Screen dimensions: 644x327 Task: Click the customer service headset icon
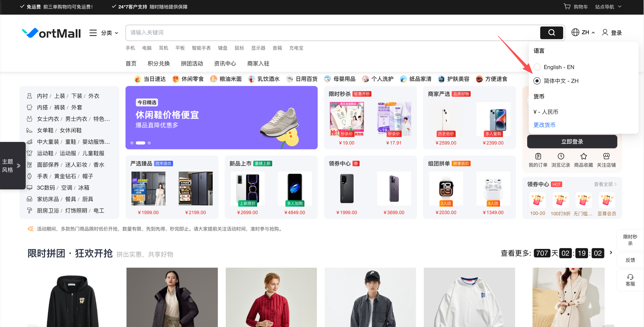tap(630, 277)
